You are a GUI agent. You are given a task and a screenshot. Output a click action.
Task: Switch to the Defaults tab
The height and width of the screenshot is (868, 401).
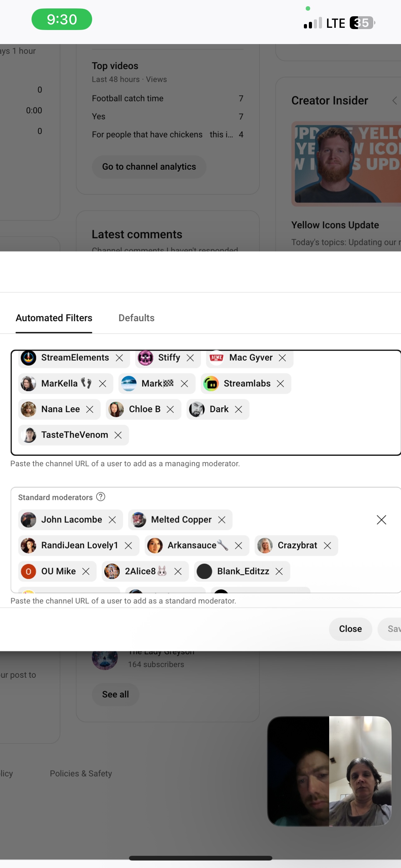136,318
